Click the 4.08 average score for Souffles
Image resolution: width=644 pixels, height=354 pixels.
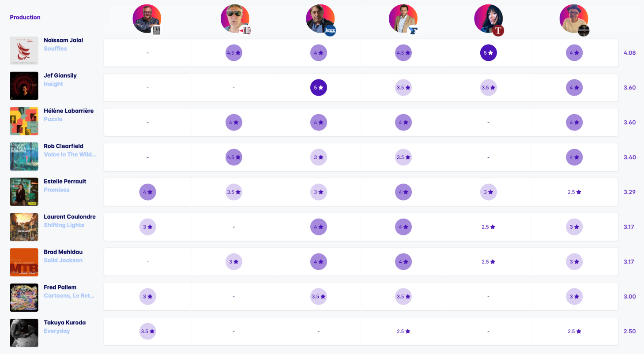tap(629, 52)
